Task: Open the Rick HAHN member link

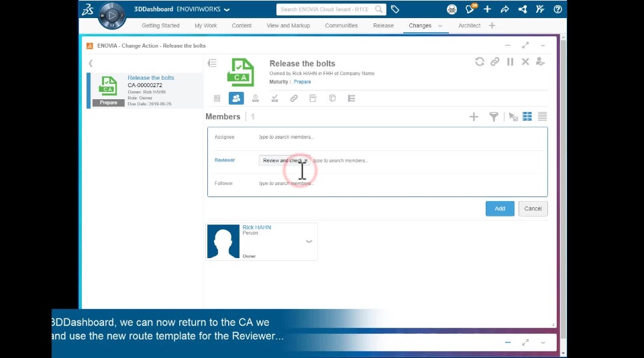Action: (257, 227)
